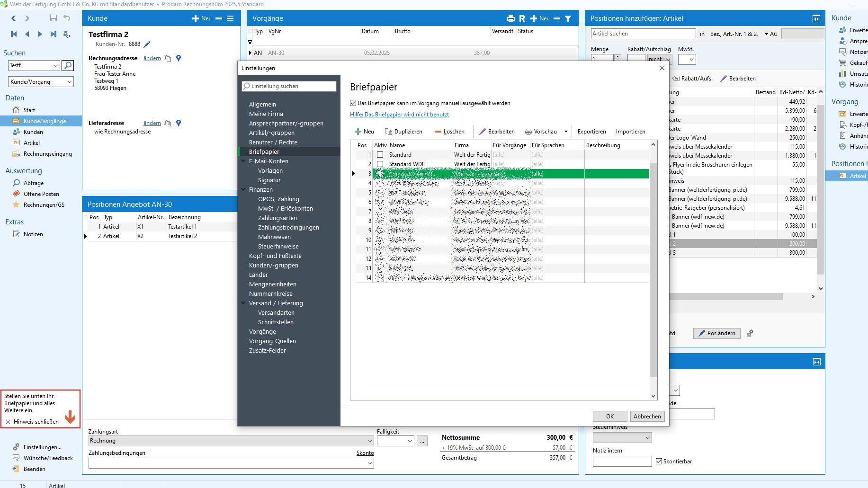Collapse Versand / Lieferung settings node
Image resolution: width=868 pixels, height=488 pixels.
click(x=243, y=303)
